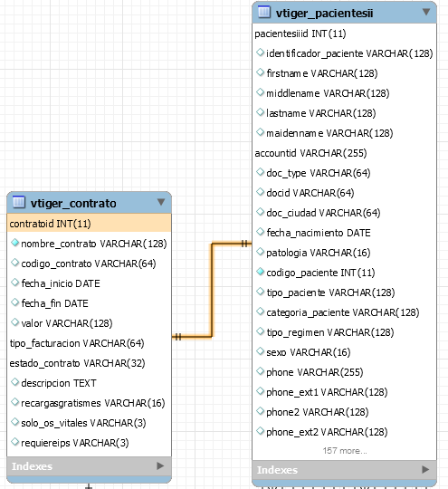This screenshot has height=489, width=448.
Task: Select the vtiger_pacientesii table title
Action: pos(325,14)
